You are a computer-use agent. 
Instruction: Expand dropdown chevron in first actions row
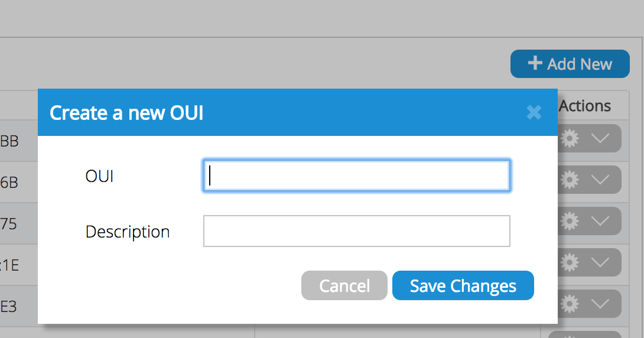(x=600, y=138)
